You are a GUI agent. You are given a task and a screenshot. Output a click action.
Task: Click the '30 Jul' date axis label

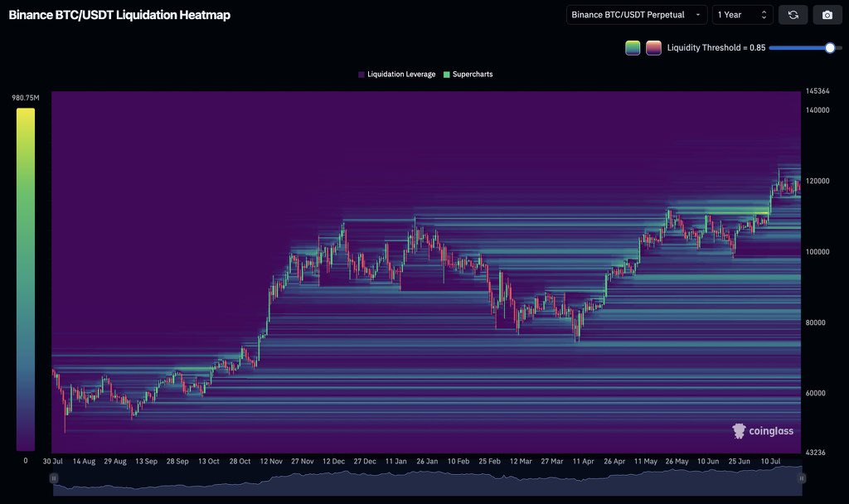[x=52, y=461]
